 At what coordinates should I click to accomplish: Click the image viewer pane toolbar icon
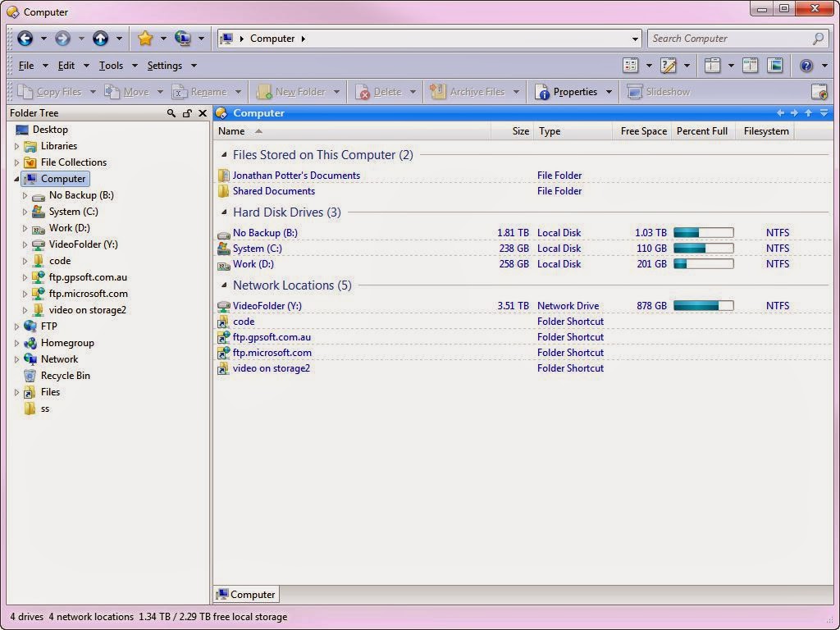point(775,66)
